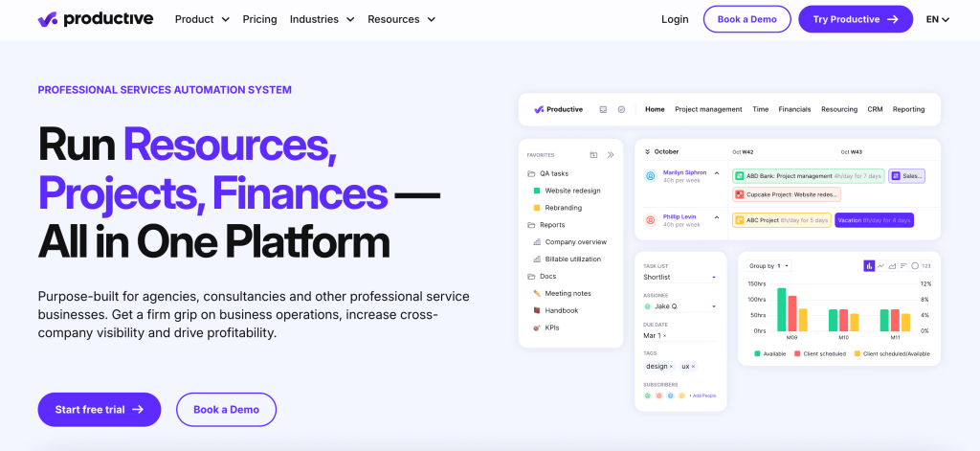
Task: Click the checkmark circle icon beside the inbox icon
Action: pyautogui.click(x=621, y=109)
